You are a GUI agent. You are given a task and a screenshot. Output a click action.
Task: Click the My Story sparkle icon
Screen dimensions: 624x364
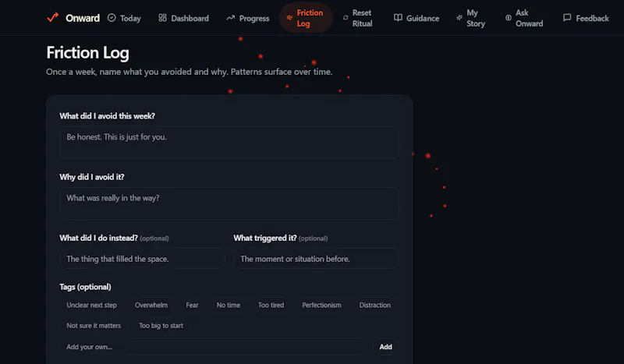tap(459, 18)
